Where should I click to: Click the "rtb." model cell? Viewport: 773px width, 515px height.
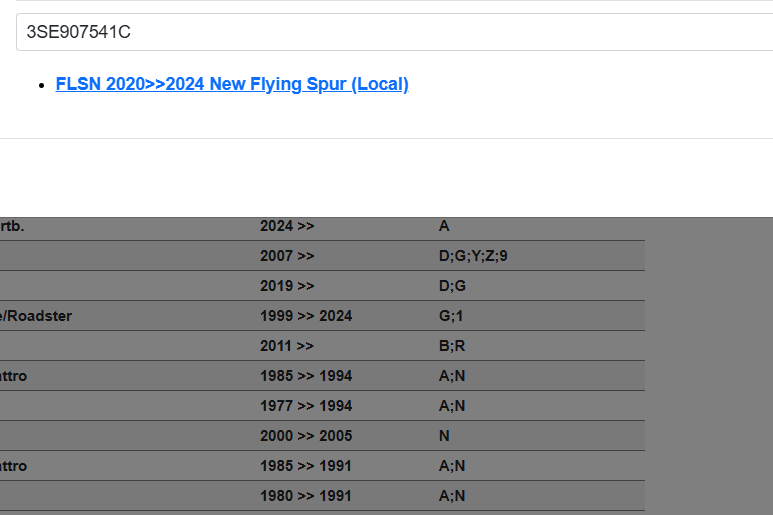[13, 226]
